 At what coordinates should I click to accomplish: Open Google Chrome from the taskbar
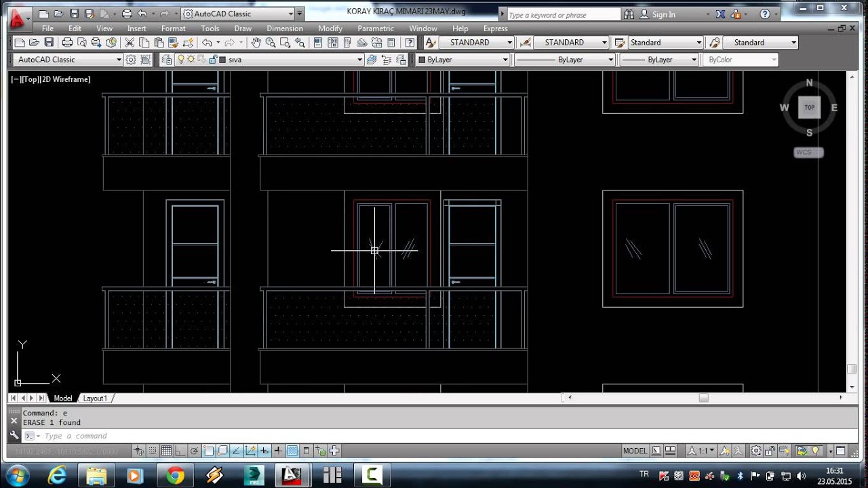[175, 476]
